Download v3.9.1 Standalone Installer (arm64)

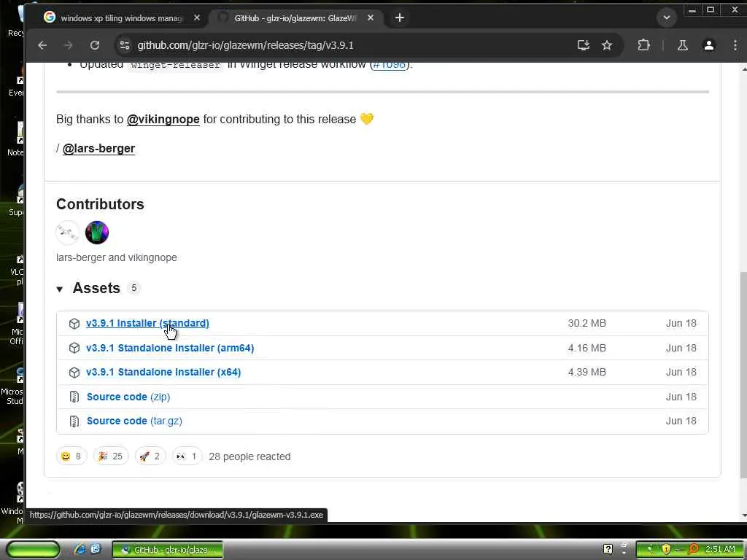(x=170, y=348)
